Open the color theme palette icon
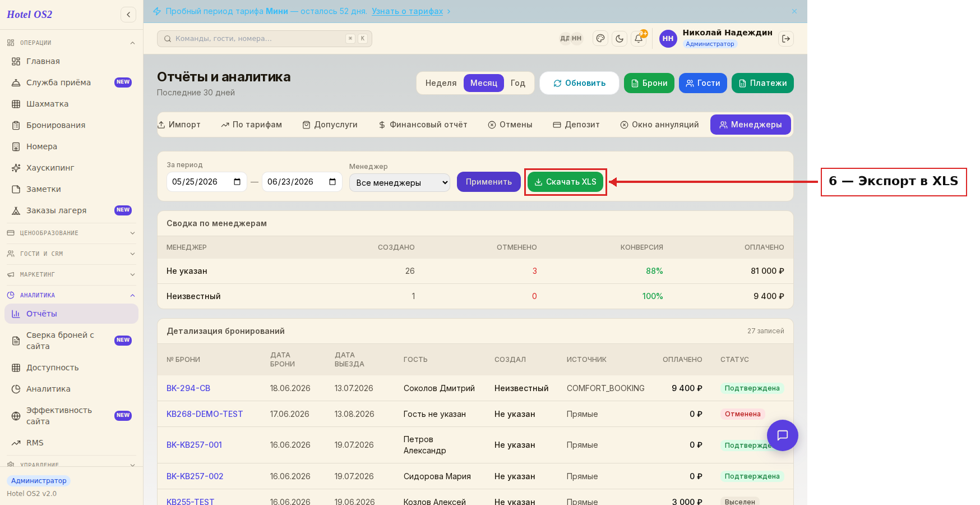Viewport: 980px width, 505px height. pyautogui.click(x=600, y=39)
